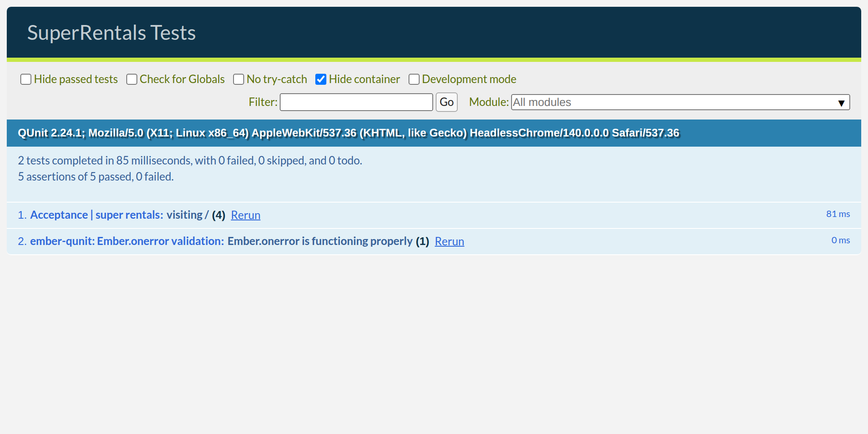Expand the Acceptance super rentals test result
Screen dimensions: 868x434
tap(96, 215)
